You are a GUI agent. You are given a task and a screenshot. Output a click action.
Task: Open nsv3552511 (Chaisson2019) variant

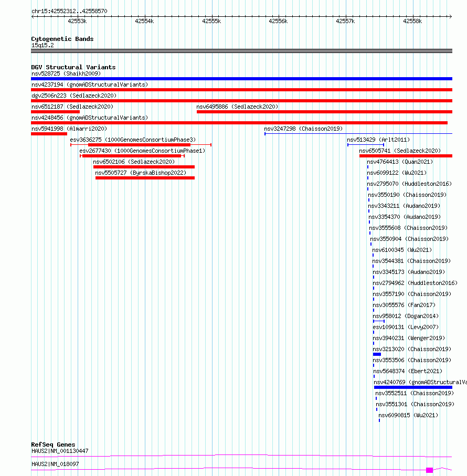click(415, 394)
